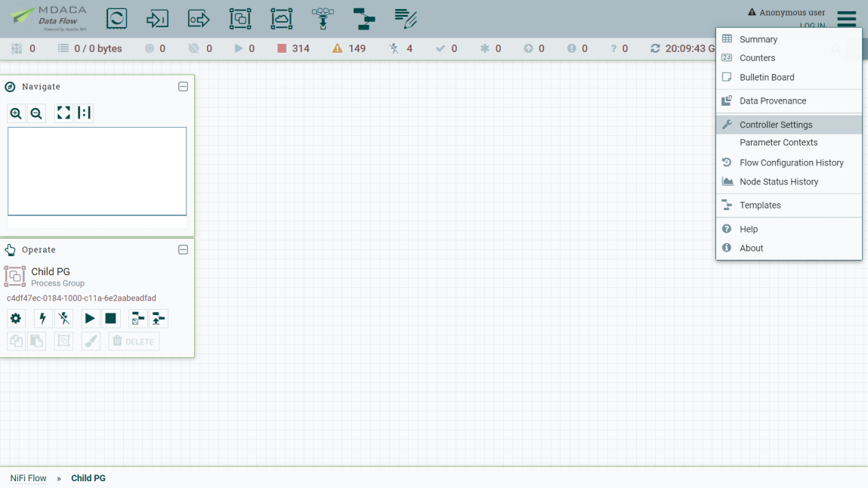Viewport: 868px width, 488px height.
Task: Click the birdseye view navigation box
Action: pos(97,171)
